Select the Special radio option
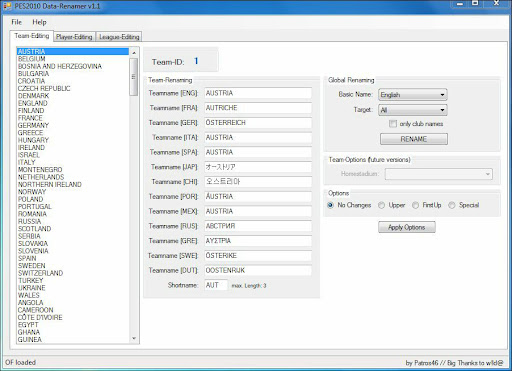 [452, 205]
